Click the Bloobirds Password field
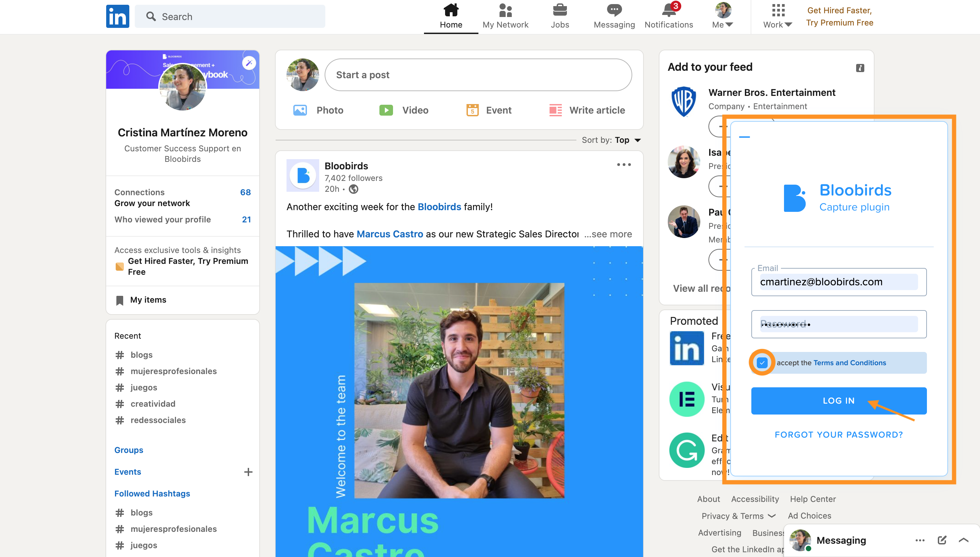The width and height of the screenshot is (980, 557). click(838, 324)
